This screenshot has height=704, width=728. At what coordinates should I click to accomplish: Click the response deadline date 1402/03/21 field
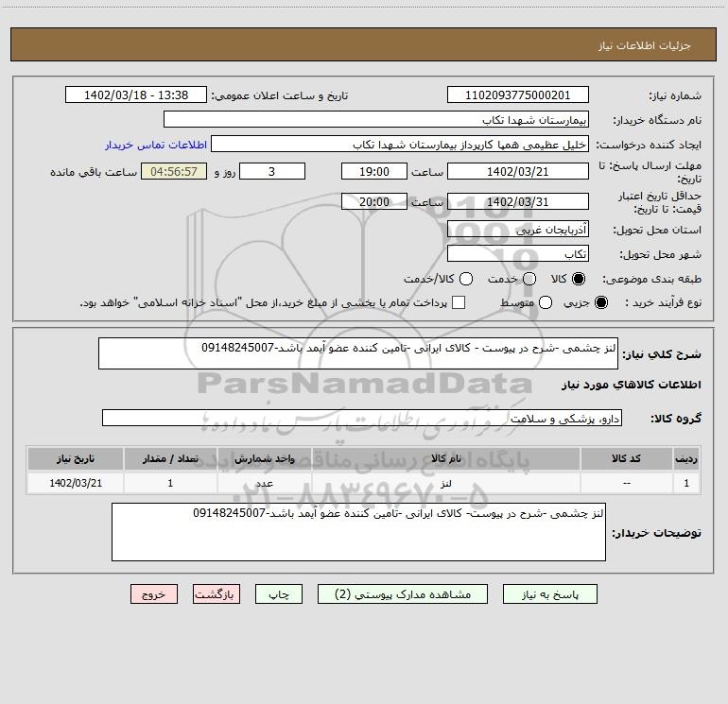(x=518, y=172)
